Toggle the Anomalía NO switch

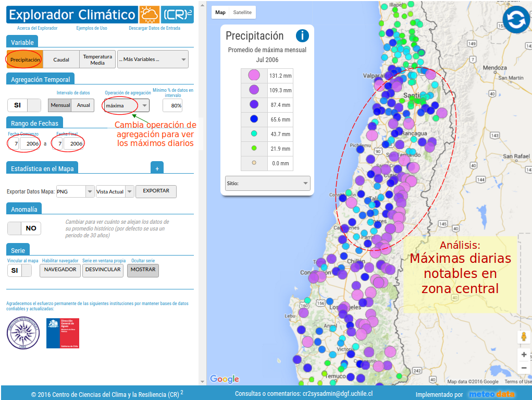24,228
